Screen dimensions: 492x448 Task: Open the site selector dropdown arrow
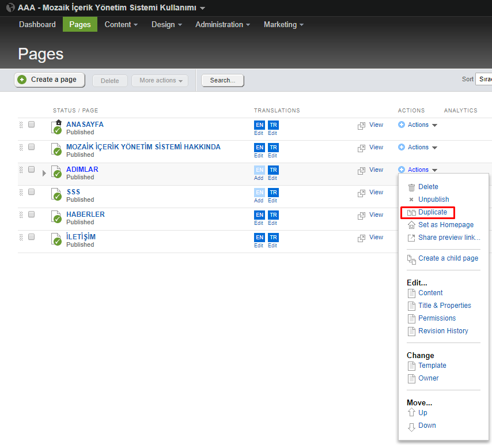point(202,8)
